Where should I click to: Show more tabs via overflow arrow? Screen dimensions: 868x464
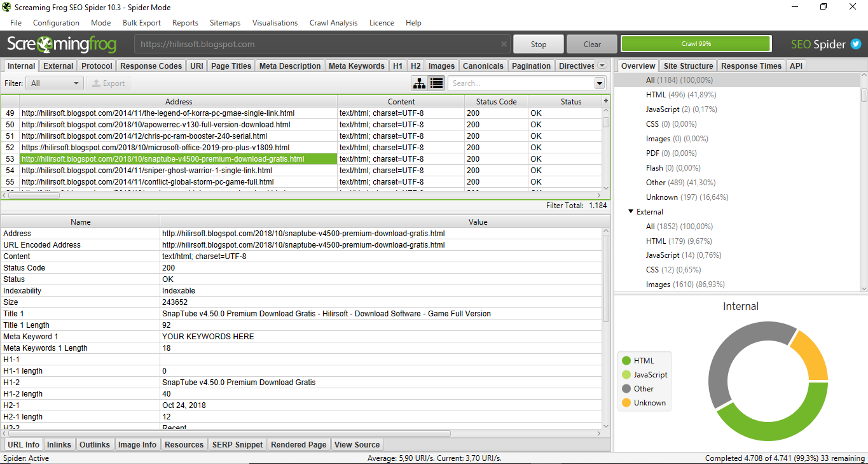point(602,66)
